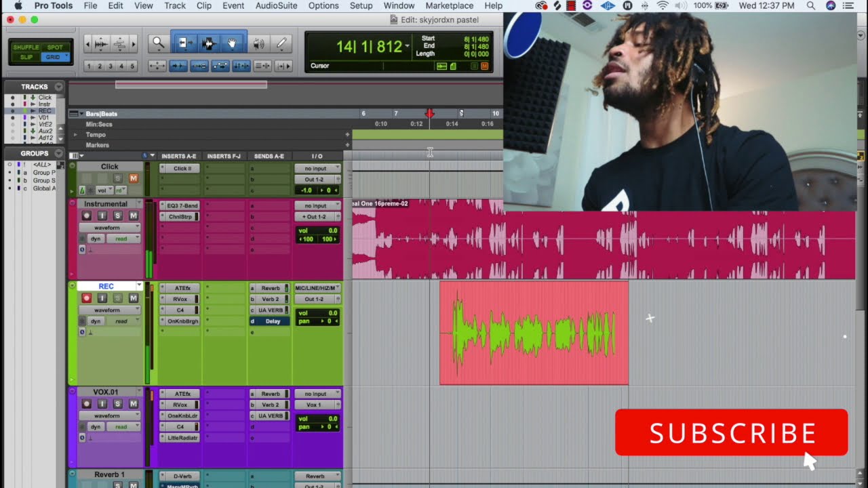
Task: Select the Scrubber speaker tool
Action: tap(258, 43)
